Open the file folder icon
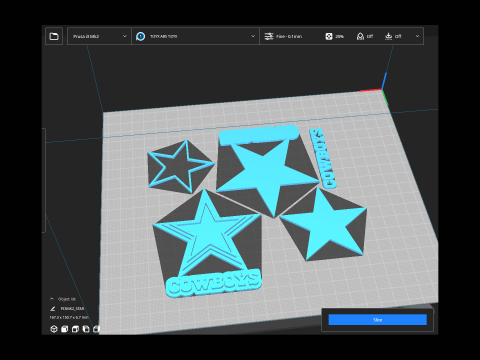480x360 pixels. 54,36
